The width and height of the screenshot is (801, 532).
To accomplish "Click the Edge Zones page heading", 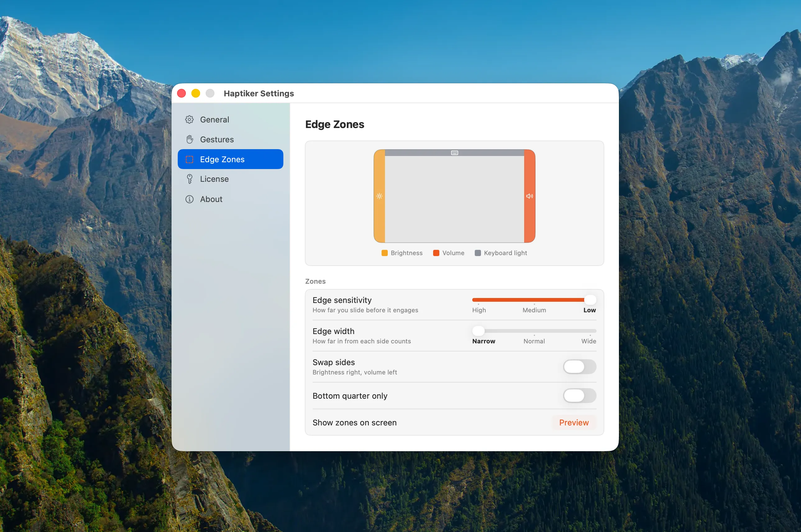I will point(335,125).
